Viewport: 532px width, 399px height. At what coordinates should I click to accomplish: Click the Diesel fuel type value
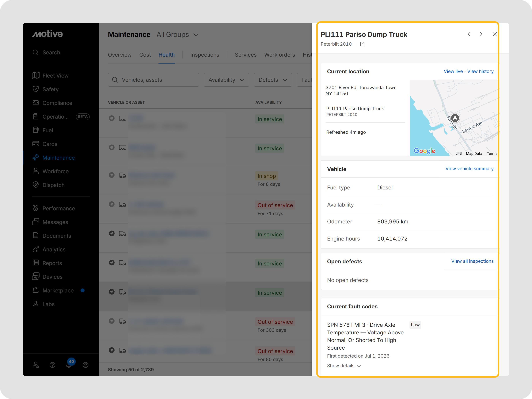point(385,188)
